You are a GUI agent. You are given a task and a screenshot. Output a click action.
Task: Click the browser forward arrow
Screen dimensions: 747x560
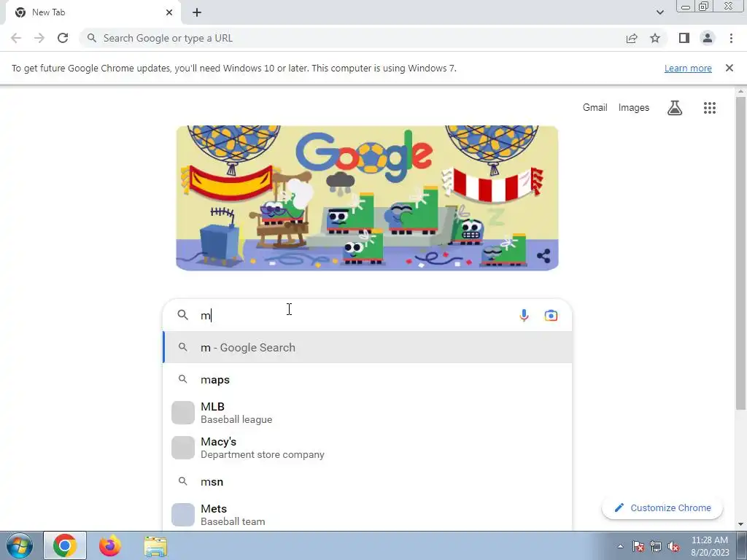click(x=39, y=38)
